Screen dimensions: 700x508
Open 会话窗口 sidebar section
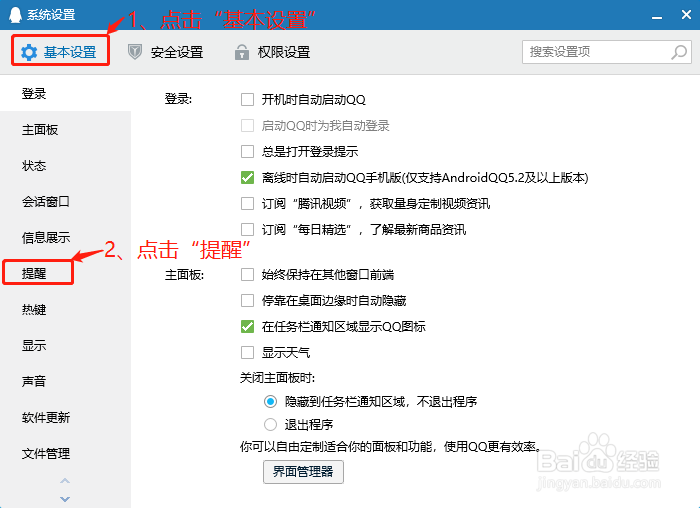65,201
